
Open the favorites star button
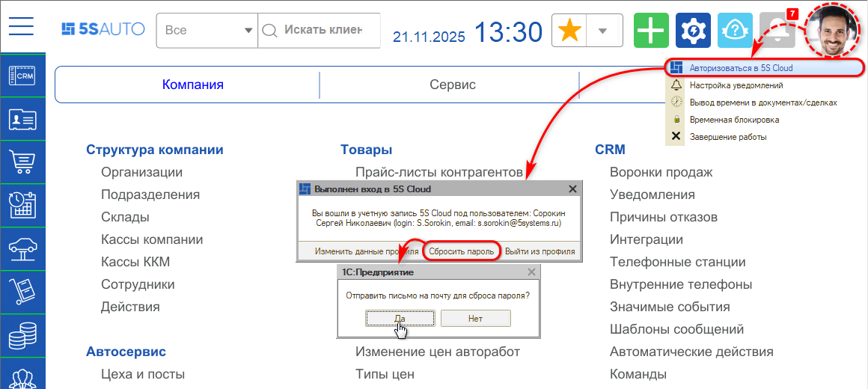pyautogui.click(x=569, y=31)
